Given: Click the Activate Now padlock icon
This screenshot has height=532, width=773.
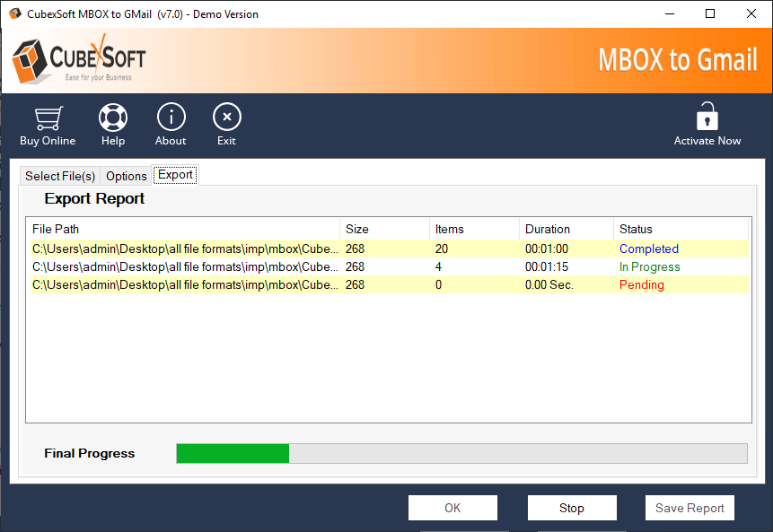Looking at the screenshot, I should [707, 117].
